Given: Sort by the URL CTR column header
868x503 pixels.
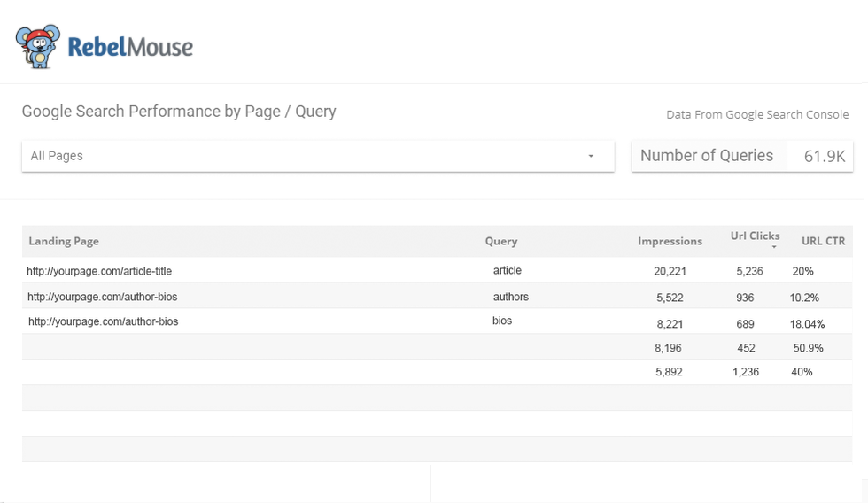Looking at the screenshot, I should 823,241.
